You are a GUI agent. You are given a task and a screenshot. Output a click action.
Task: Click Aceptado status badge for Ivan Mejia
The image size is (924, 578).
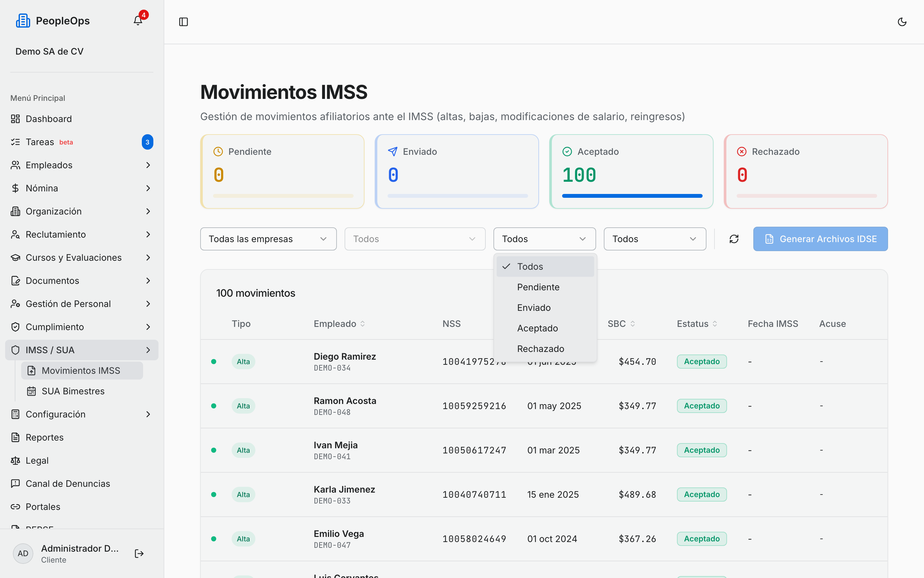click(701, 450)
